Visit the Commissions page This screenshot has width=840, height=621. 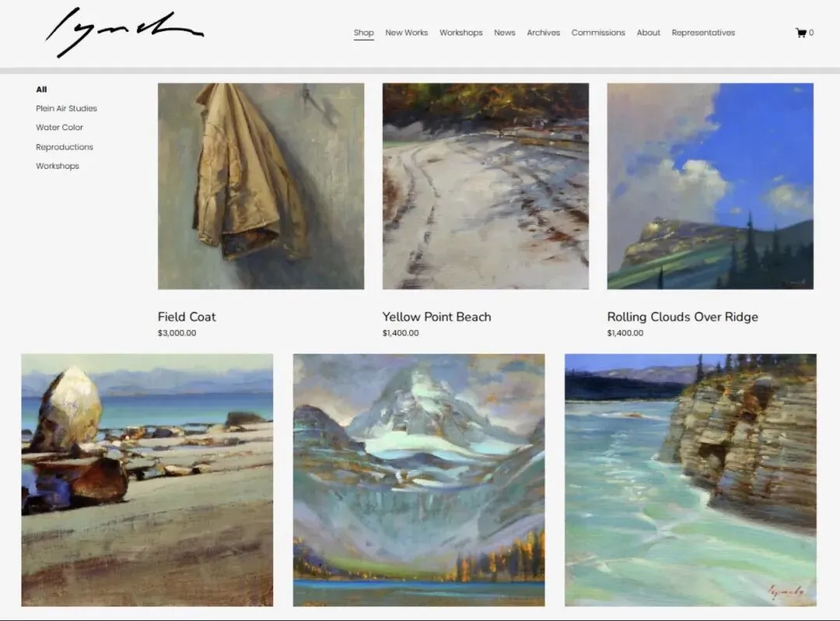click(598, 33)
